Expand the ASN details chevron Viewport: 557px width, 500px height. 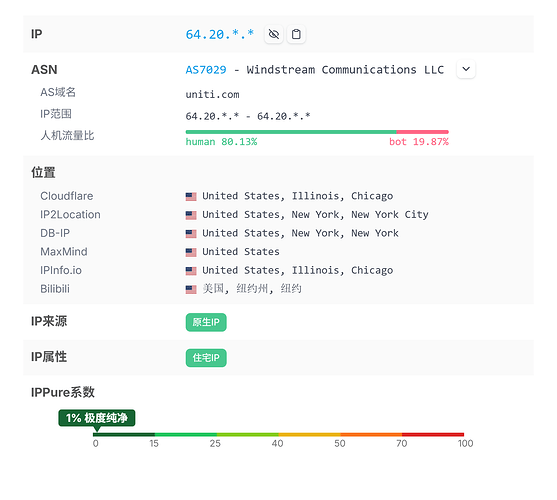coord(466,69)
